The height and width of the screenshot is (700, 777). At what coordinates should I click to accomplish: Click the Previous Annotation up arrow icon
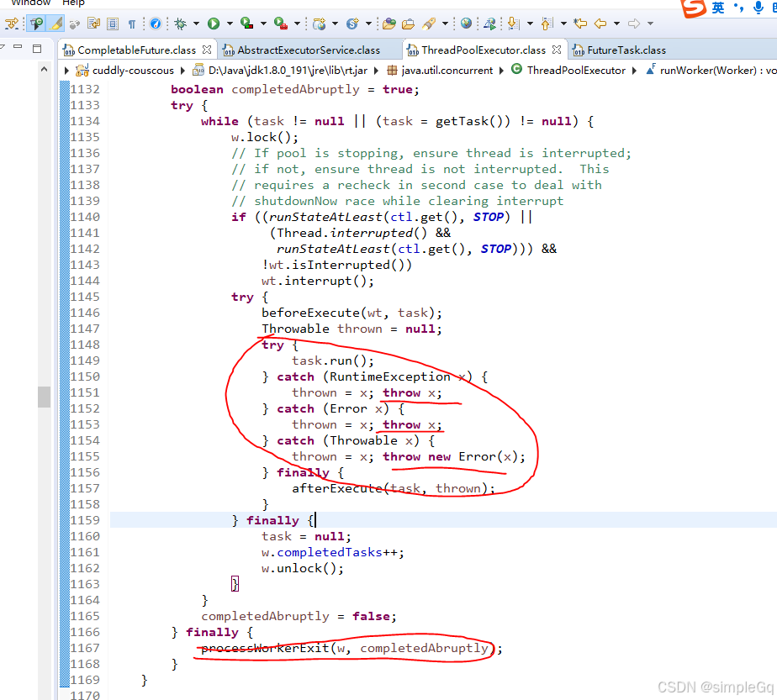click(547, 24)
